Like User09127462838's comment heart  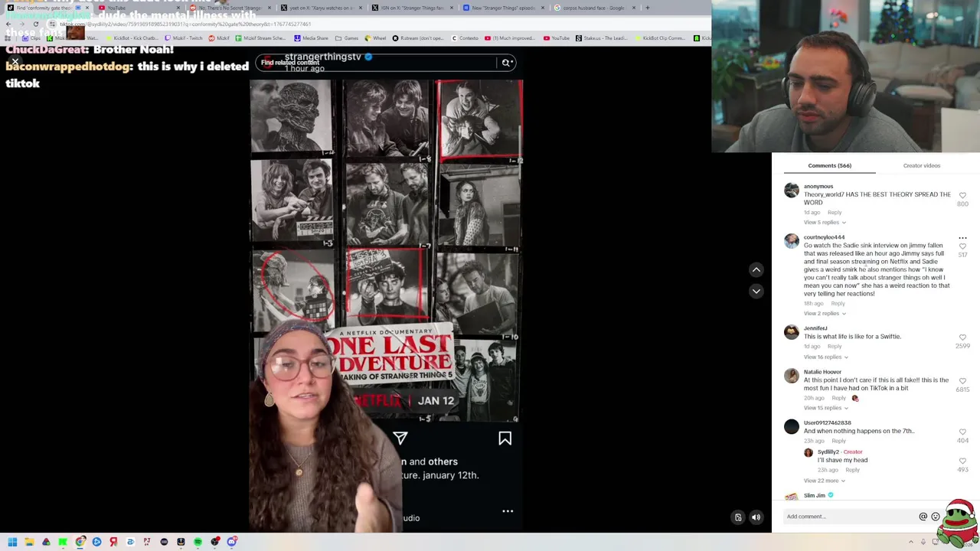coord(962,432)
